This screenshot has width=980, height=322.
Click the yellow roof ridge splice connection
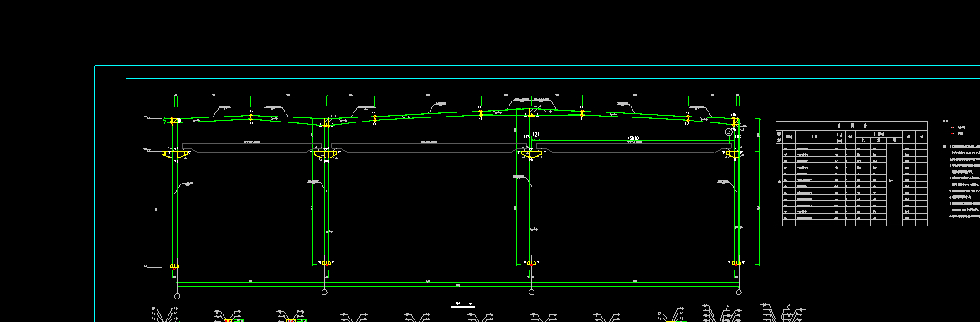click(x=531, y=114)
